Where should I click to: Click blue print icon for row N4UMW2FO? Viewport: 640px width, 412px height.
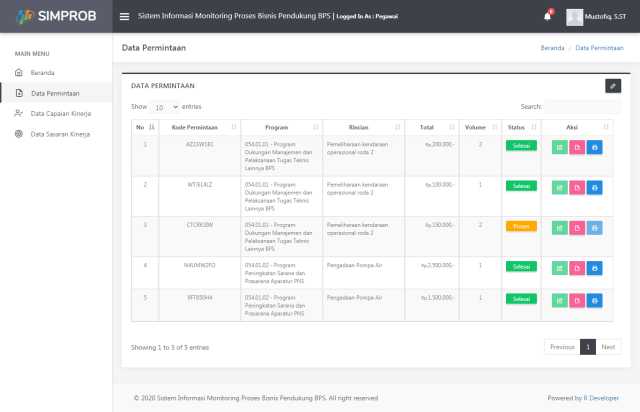coord(595,267)
